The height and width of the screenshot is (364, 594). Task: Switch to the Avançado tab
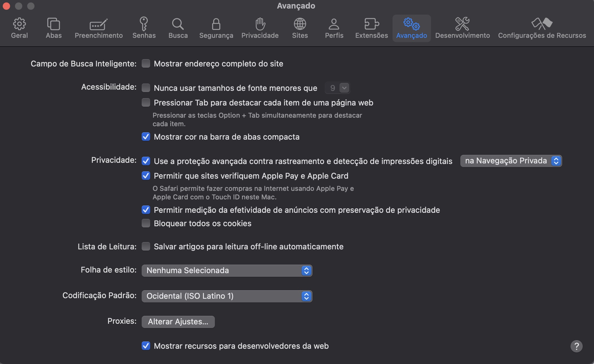tap(411, 28)
